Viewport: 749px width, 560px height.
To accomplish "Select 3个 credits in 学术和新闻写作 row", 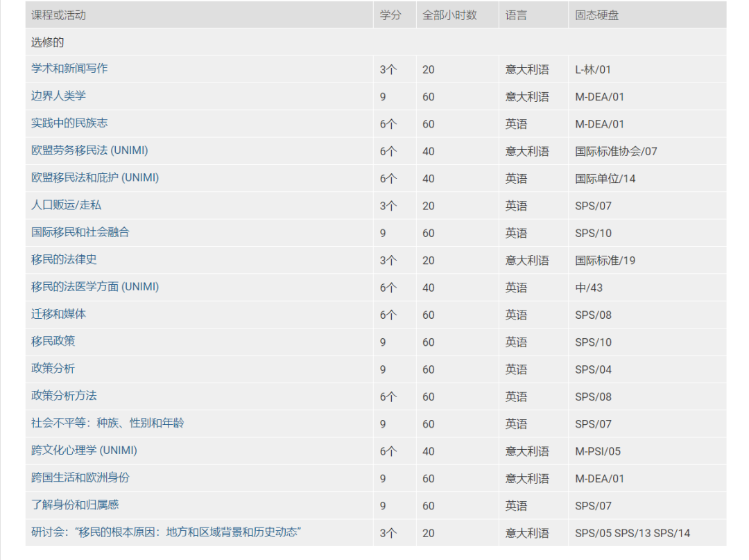I will 388,70.
